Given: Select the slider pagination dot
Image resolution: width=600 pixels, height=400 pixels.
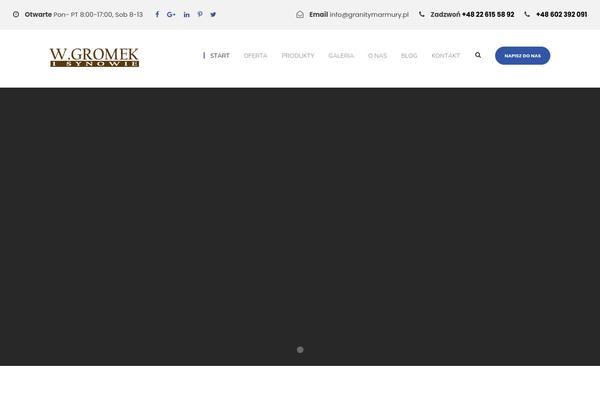Looking at the screenshot, I should (x=300, y=350).
